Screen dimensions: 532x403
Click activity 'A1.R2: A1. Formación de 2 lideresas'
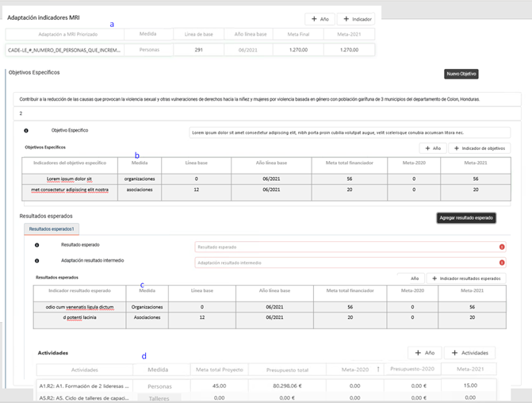coord(84,386)
